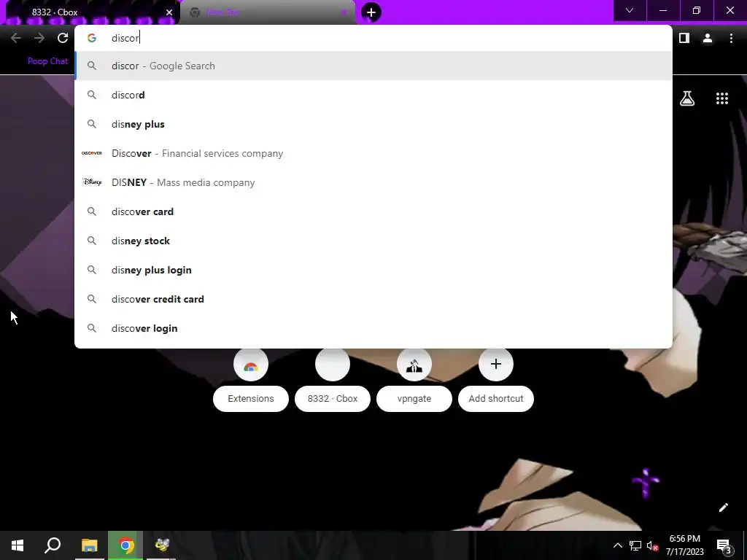
Task: Open the Google apps grid icon
Action: [721, 98]
